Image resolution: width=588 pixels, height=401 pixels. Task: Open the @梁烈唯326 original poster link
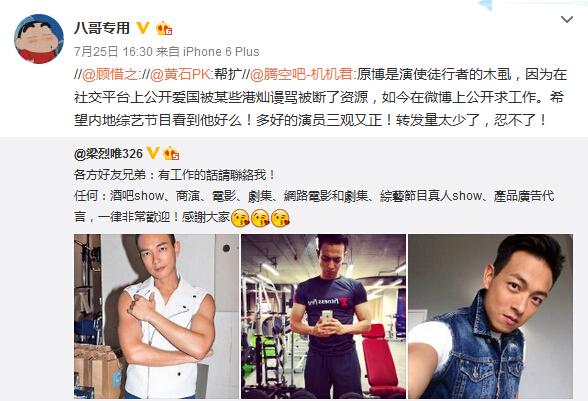coord(108,153)
